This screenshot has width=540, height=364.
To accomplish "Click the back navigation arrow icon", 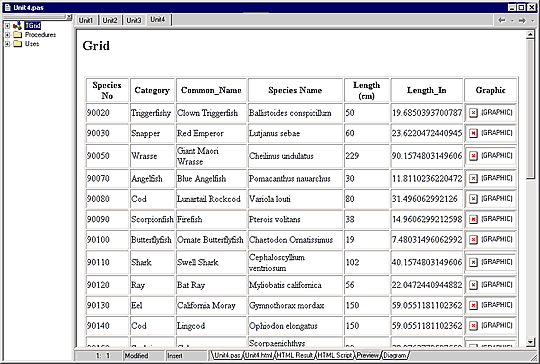I will point(502,20).
